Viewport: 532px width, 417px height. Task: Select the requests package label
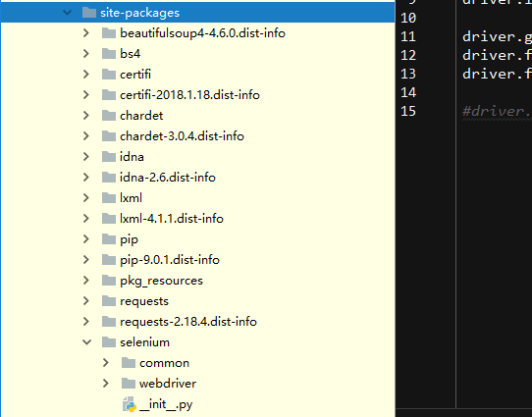(x=144, y=301)
